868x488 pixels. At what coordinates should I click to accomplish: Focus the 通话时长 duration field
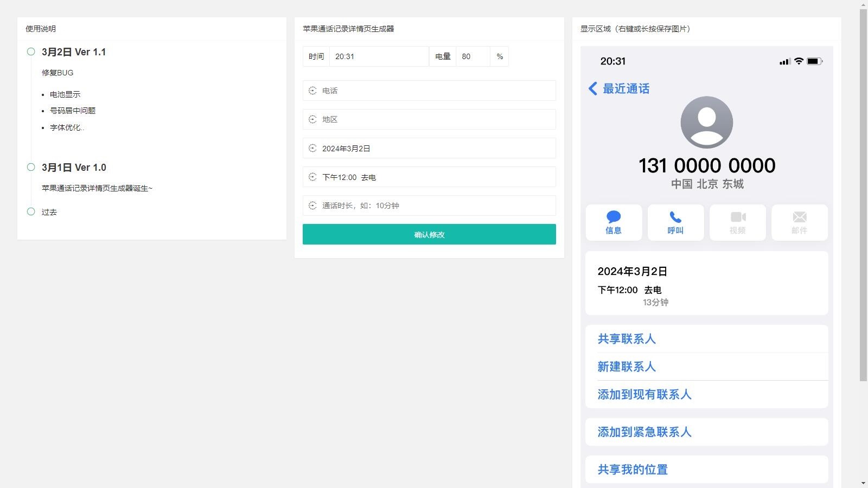pos(429,206)
